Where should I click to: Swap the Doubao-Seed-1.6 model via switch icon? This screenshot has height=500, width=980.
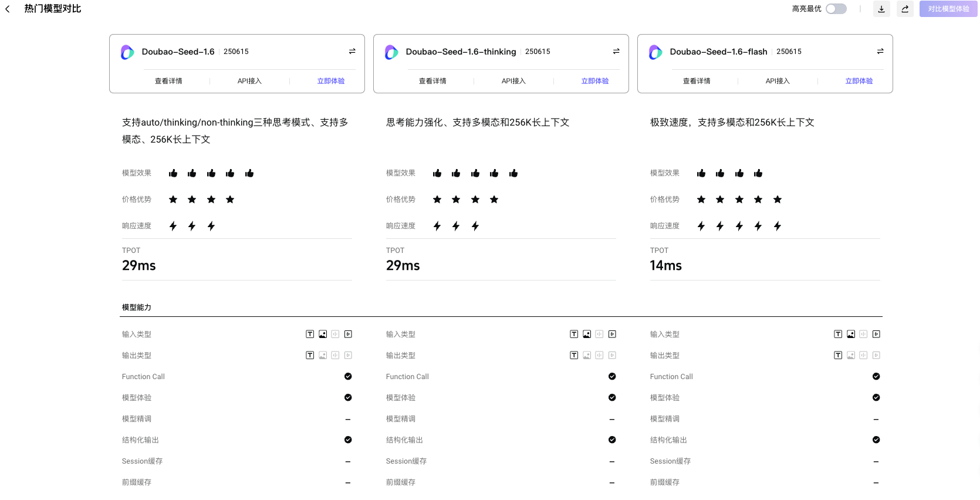352,52
